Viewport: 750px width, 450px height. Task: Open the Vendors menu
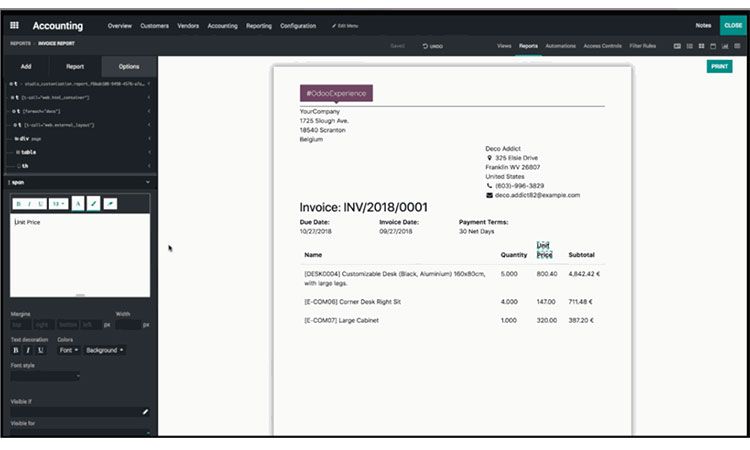coord(188,26)
